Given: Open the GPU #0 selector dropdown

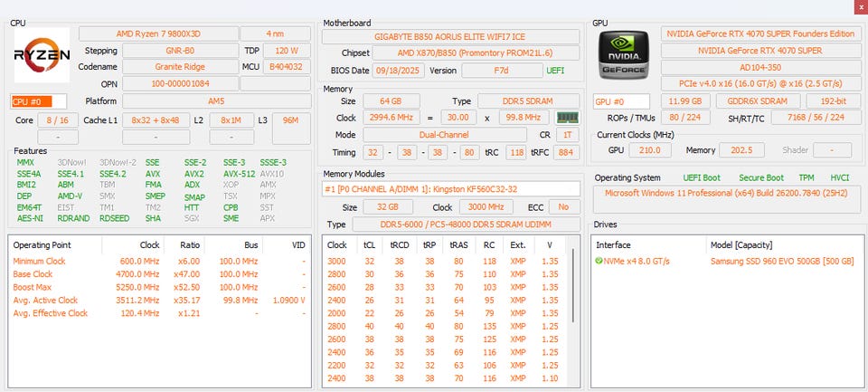Looking at the screenshot, I should click(622, 101).
